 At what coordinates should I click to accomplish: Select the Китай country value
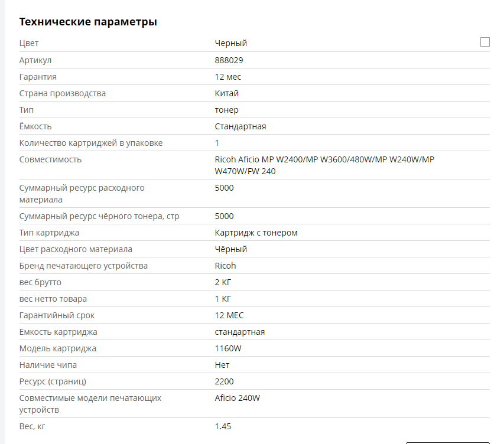coord(227,93)
